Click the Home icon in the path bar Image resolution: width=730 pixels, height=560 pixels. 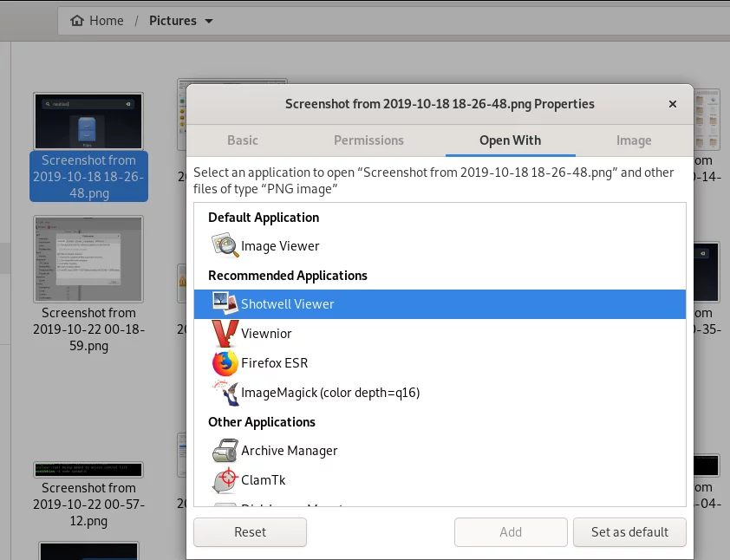(x=77, y=21)
